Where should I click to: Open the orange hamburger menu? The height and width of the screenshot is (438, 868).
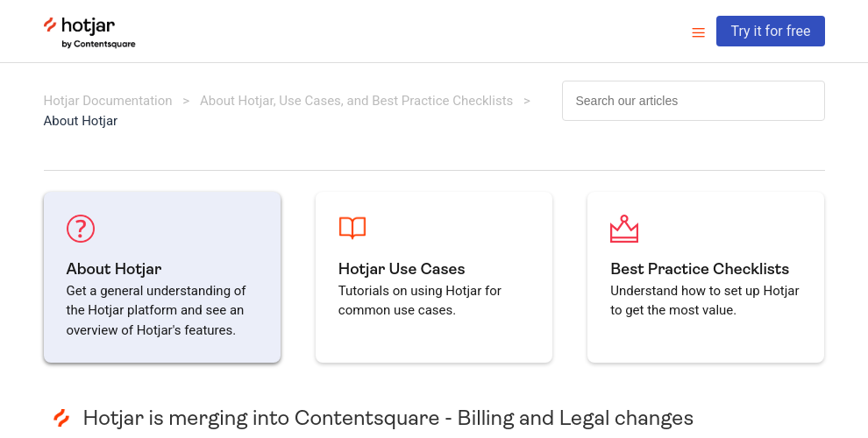(x=698, y=32)
